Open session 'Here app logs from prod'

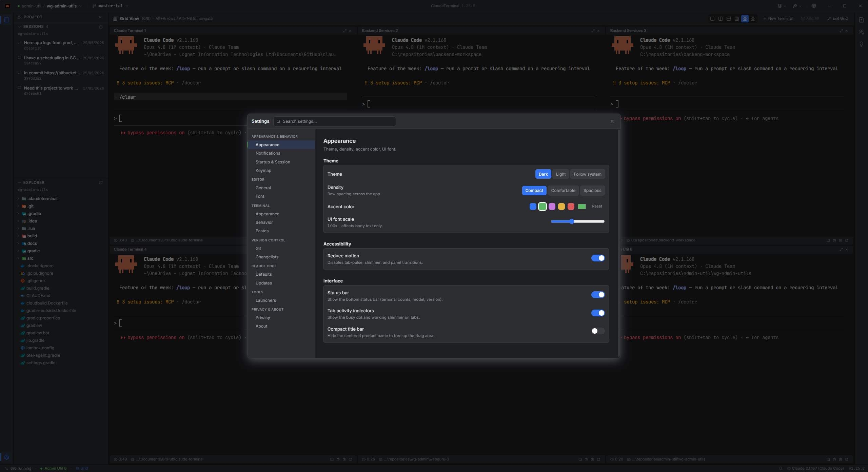(61, 45)
